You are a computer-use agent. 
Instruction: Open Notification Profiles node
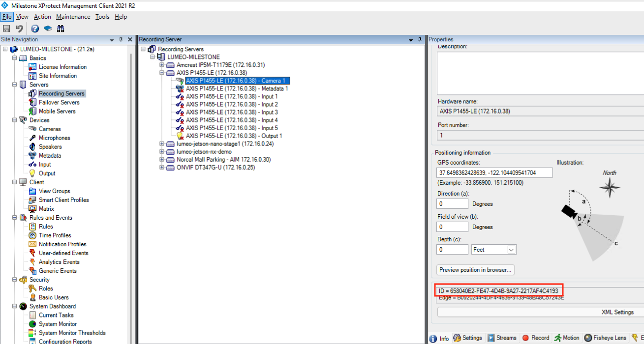62,244
